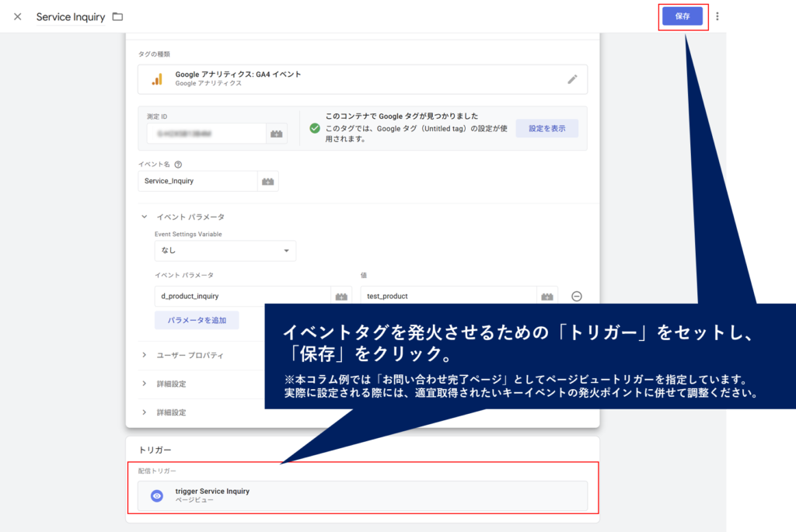Expand the ユーザー プロパティ section

(x=145, y=355)
